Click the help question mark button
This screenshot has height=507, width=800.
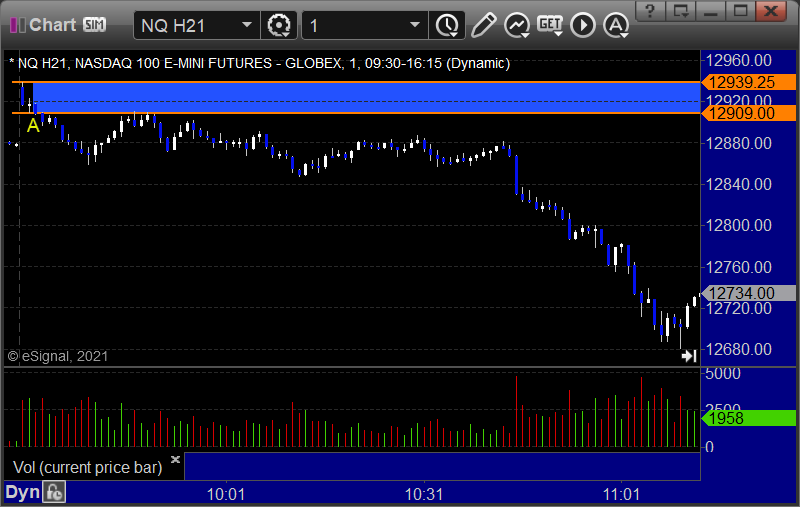click(x=650, y=11)
